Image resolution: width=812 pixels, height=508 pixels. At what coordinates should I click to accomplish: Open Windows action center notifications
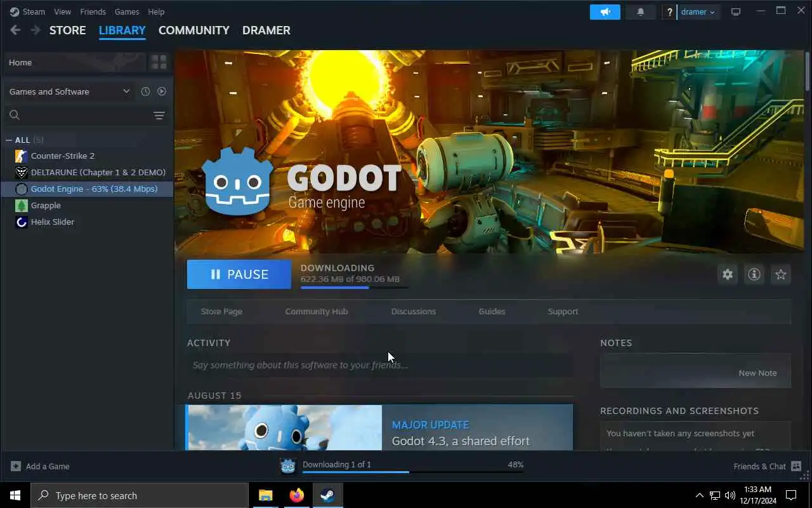[x=791, y=495]
